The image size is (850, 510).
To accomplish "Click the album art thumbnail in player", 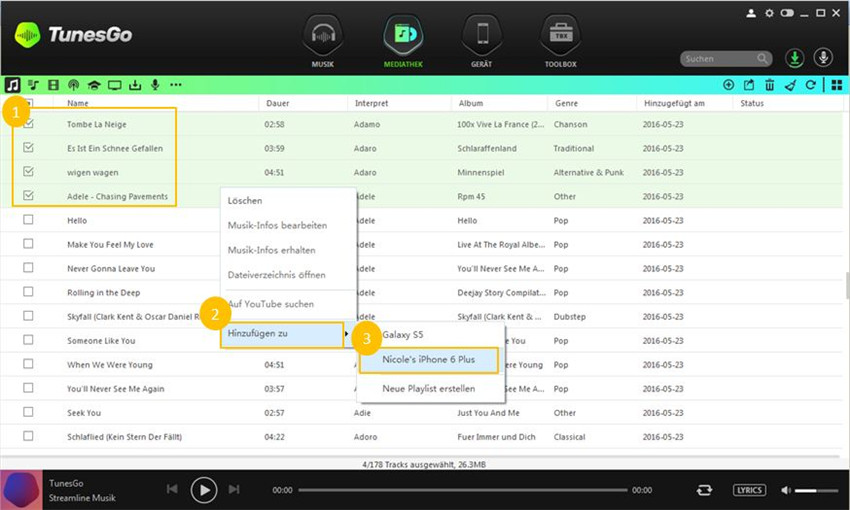I will [21, 490].
